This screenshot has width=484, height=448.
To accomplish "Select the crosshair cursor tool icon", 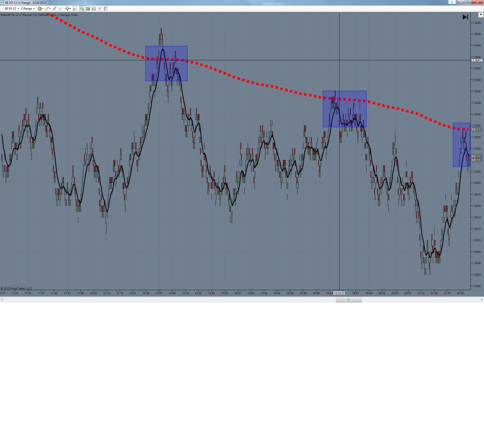I will coord(67,9).
